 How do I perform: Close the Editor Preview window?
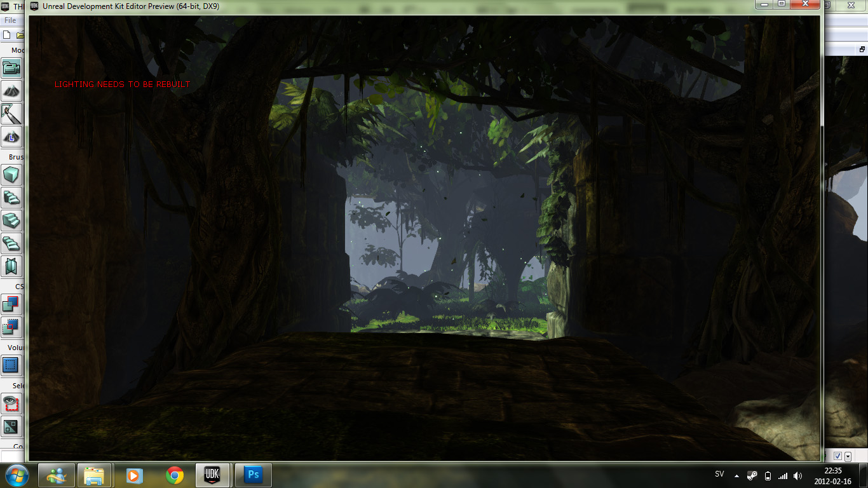(x=805, y=4)
